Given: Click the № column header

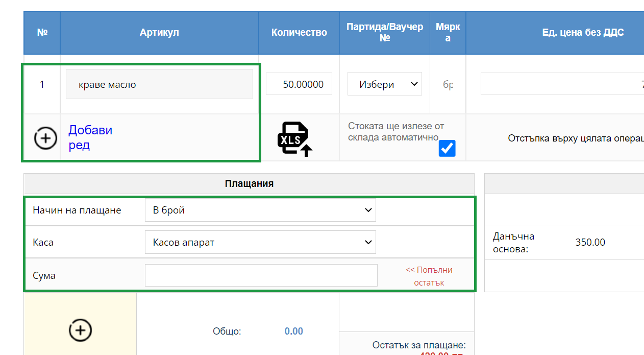Looking at the screenshot, I should [x=42, y=33].
